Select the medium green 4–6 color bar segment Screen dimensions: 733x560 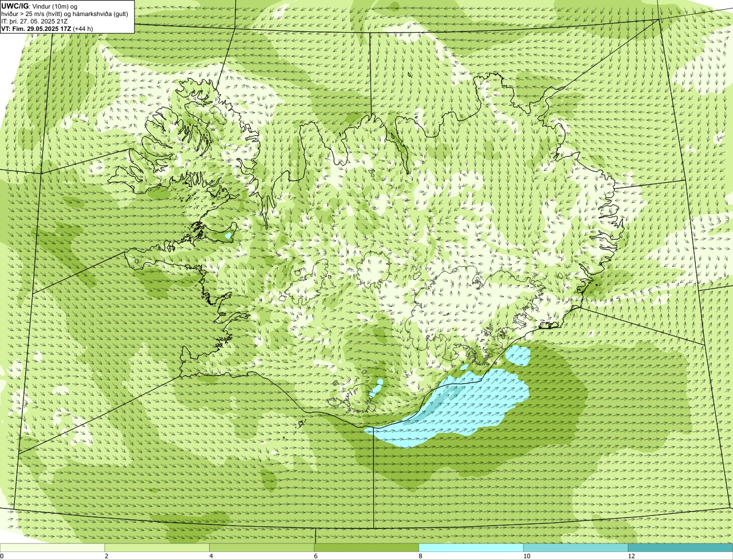point(262,548)
